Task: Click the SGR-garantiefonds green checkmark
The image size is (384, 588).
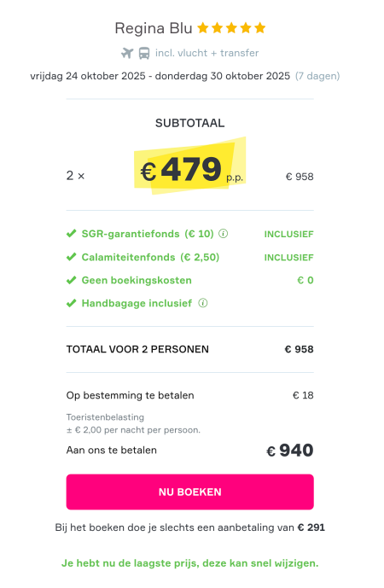Action: coord(71,234)
